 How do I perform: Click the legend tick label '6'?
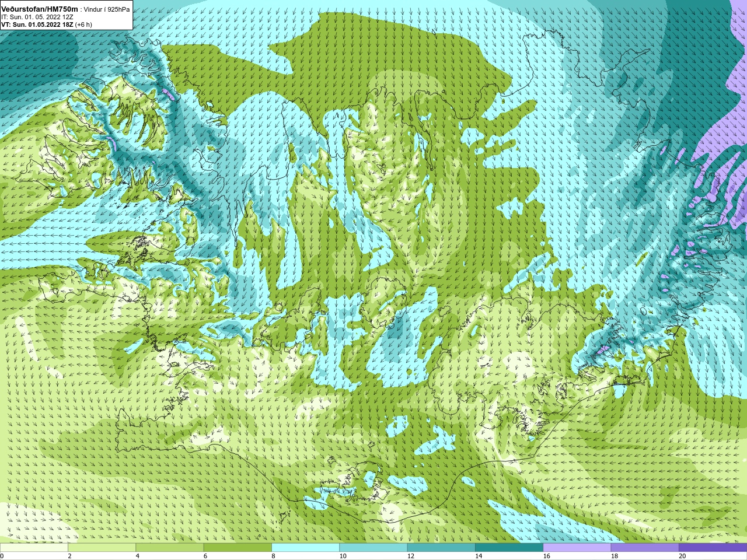pos(205,556)
